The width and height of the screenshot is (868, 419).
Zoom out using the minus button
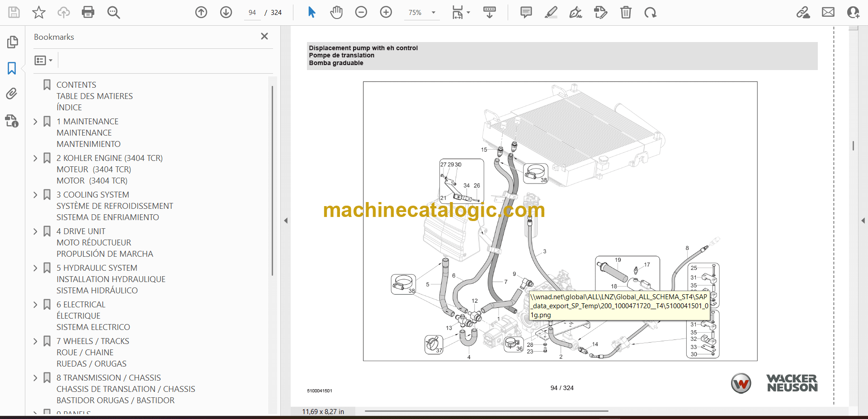pos(361,12)
